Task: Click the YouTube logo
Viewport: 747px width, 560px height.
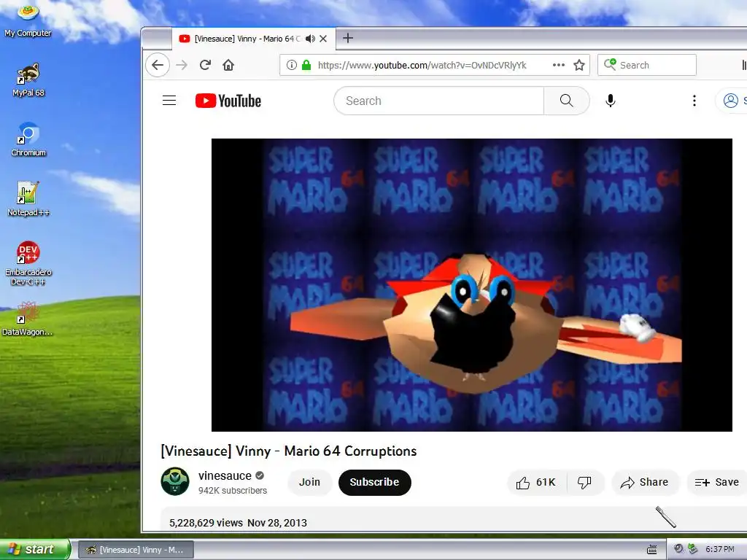Action: coord(228,101)
